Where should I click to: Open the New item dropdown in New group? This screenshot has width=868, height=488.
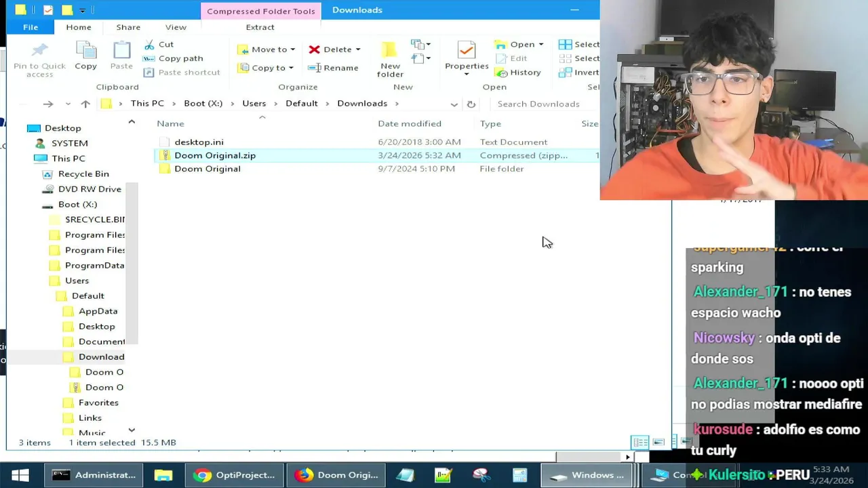click(x=421, y=45)
